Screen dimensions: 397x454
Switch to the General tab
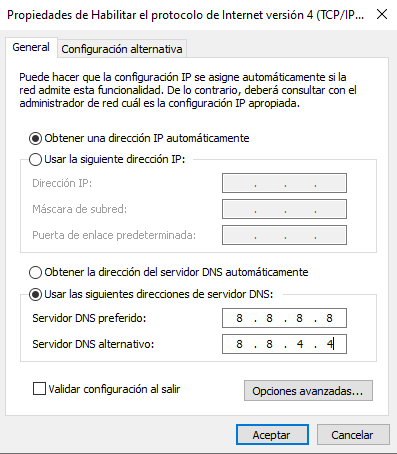(31, 47)
